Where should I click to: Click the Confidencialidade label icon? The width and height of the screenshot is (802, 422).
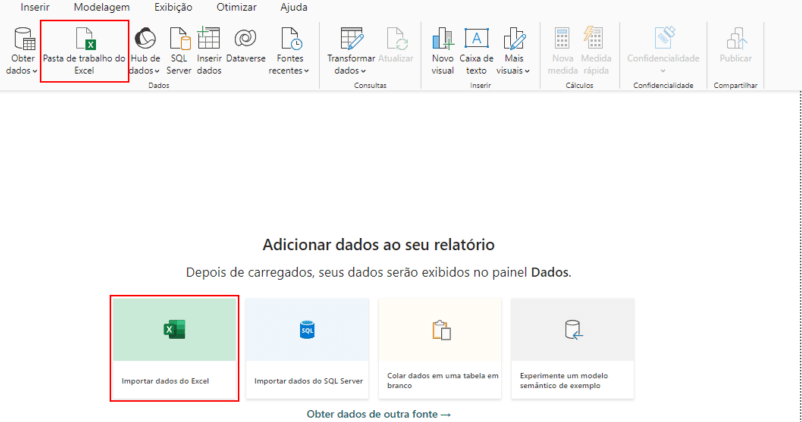(x=664, y=38)
